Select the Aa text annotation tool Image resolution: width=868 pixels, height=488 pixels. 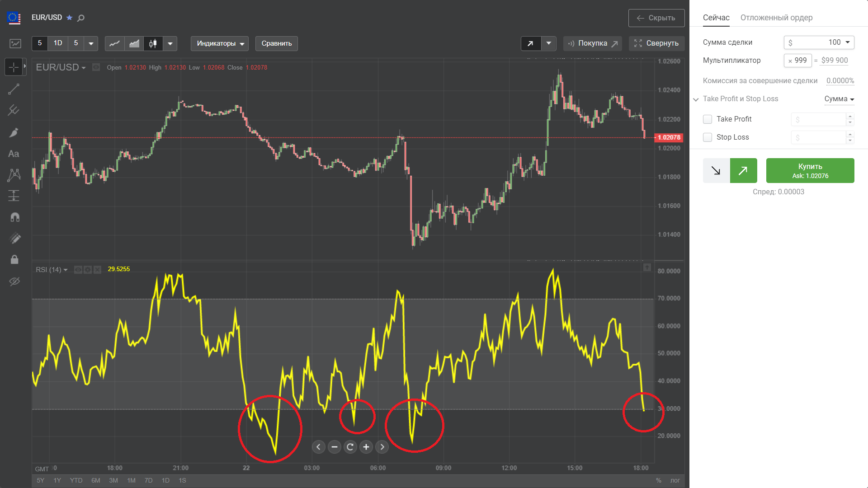click(x=14, y=154)
